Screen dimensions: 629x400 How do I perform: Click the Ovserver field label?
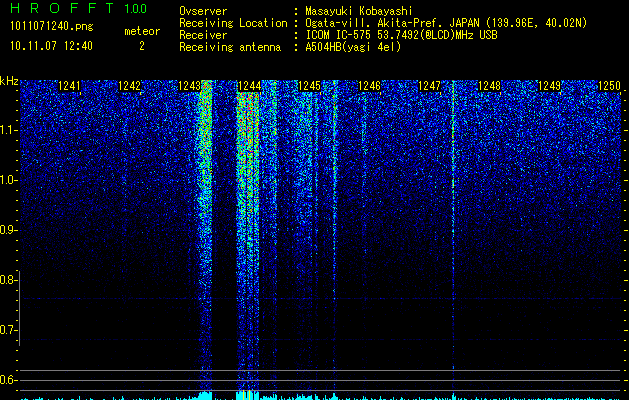tap(203, 11)
